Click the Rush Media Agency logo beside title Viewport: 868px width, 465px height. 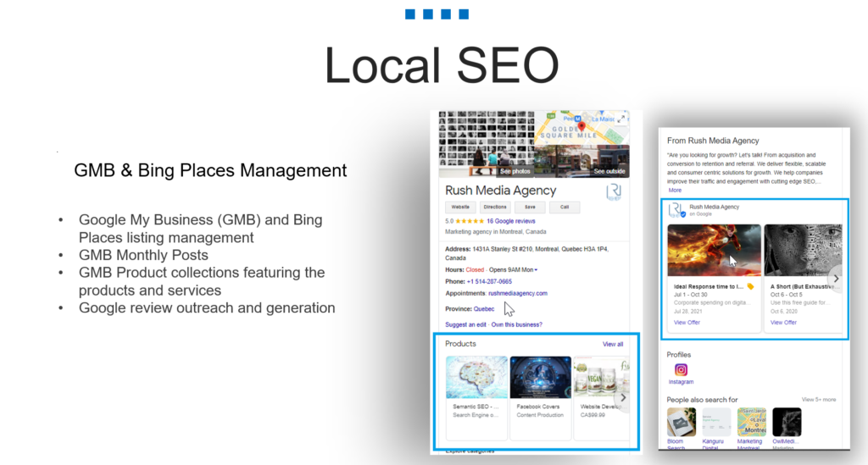(x=615, y=192)
